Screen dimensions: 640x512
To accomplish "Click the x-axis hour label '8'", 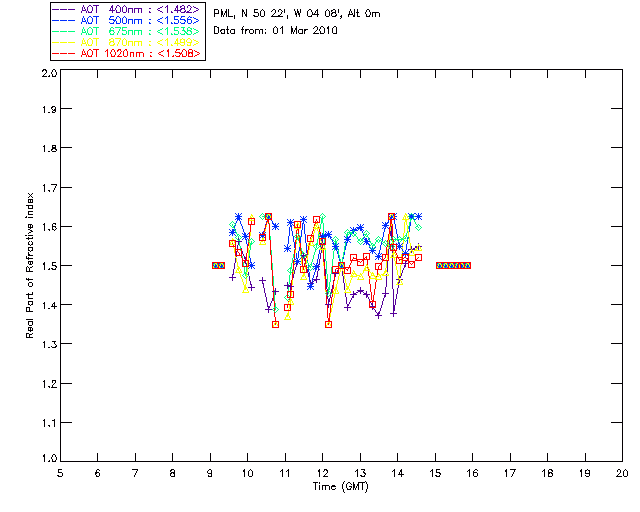I will [x=173, y=473].
